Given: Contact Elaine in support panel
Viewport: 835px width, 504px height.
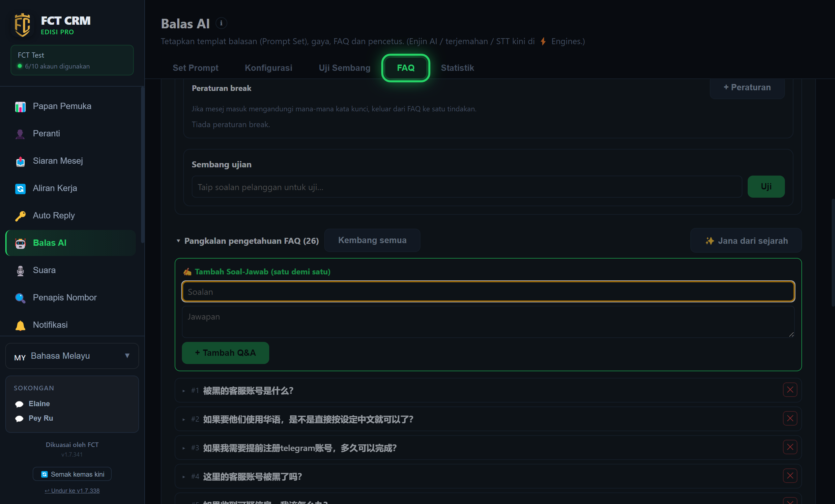Looking at the screenshot, I should pos(39,404).
